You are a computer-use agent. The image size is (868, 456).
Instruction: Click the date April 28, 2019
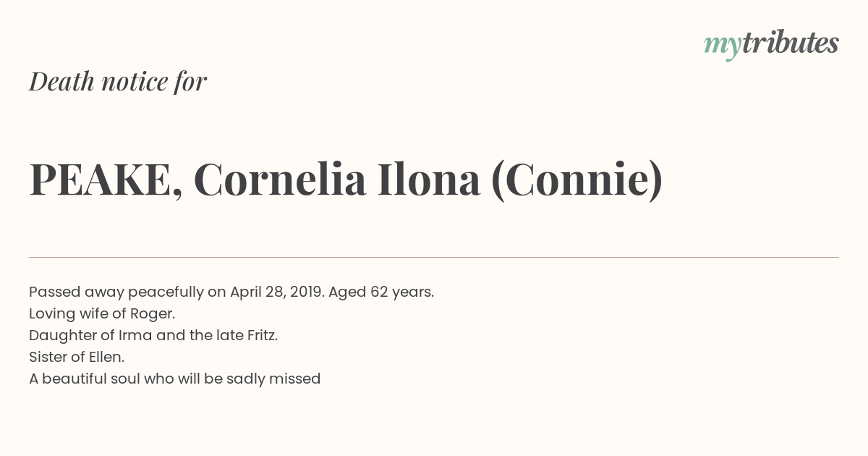277,292
